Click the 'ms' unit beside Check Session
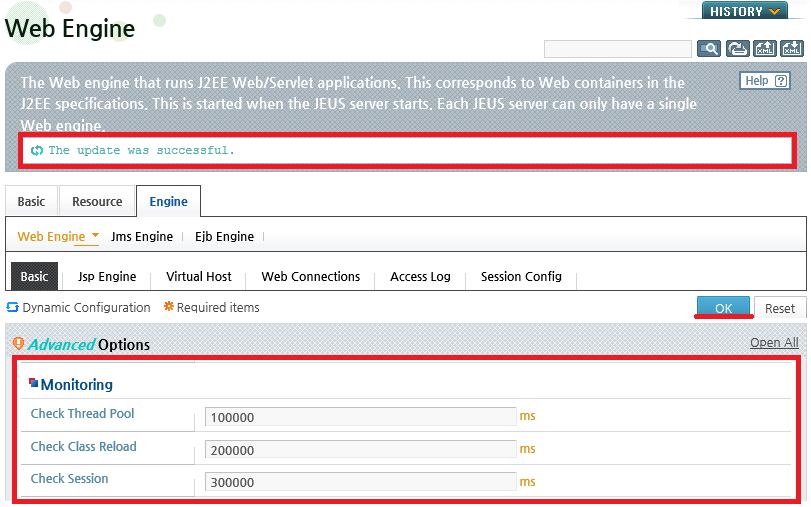Screen dimensions: 811x507 pyautogui.click(x=528, y=482)
